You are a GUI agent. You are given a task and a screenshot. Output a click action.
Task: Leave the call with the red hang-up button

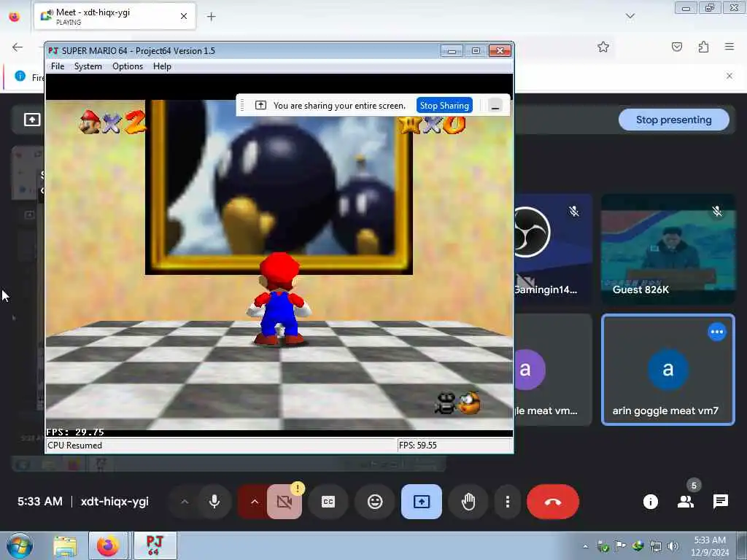tap(553, 502)
